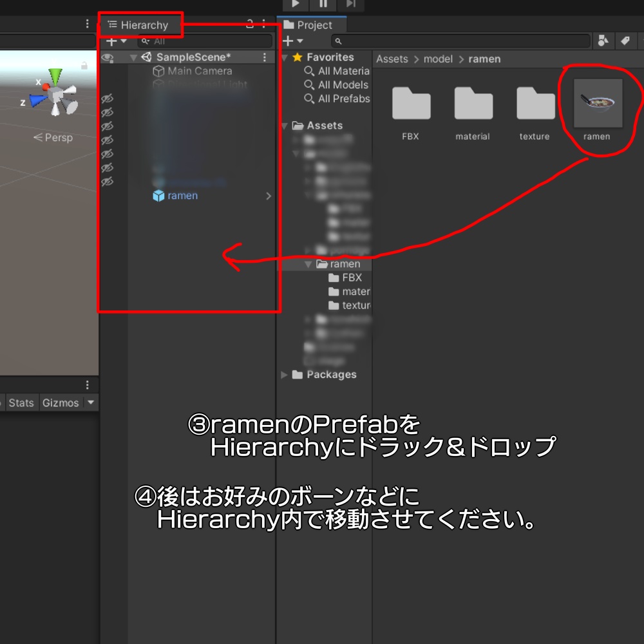The height and width of the screenshot is (644, 644).
Task: Open ramen prefab with chevron arrow
Action: pos(269,196)
